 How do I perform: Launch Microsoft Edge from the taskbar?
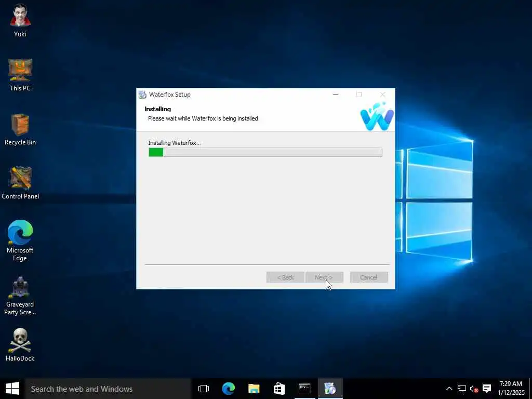229,389
